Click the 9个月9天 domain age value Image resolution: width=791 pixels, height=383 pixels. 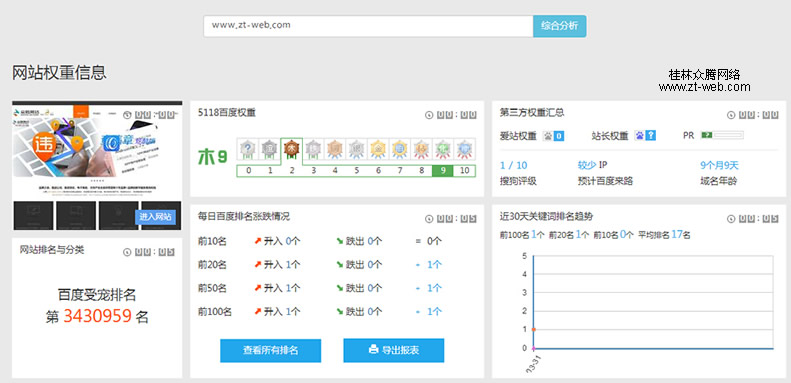719,165
